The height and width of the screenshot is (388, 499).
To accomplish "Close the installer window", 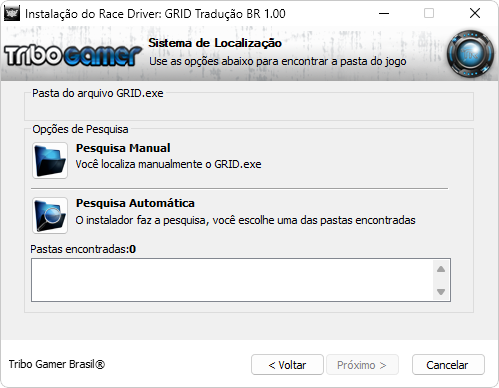I will tap(475, 14).
